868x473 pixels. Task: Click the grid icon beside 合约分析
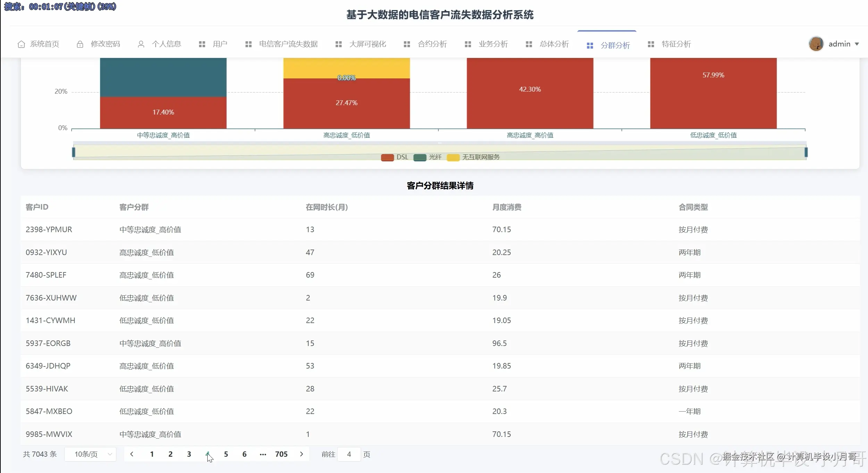[x=407, y=44]
